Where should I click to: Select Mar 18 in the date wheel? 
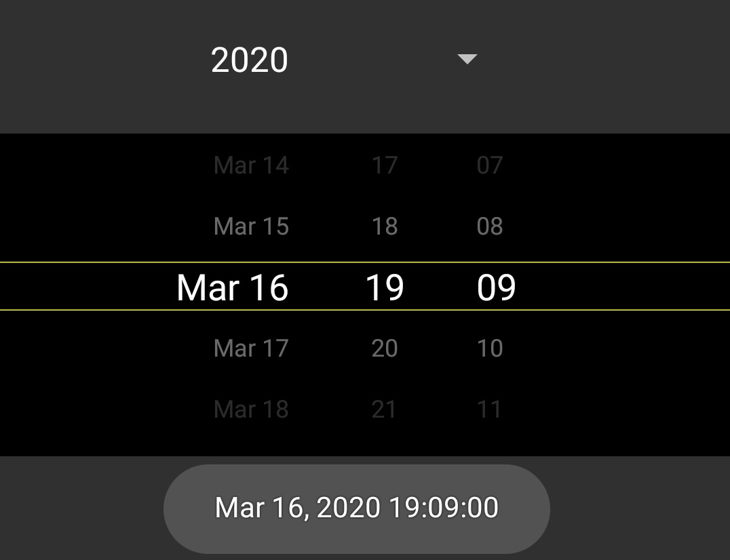point(251,409)
